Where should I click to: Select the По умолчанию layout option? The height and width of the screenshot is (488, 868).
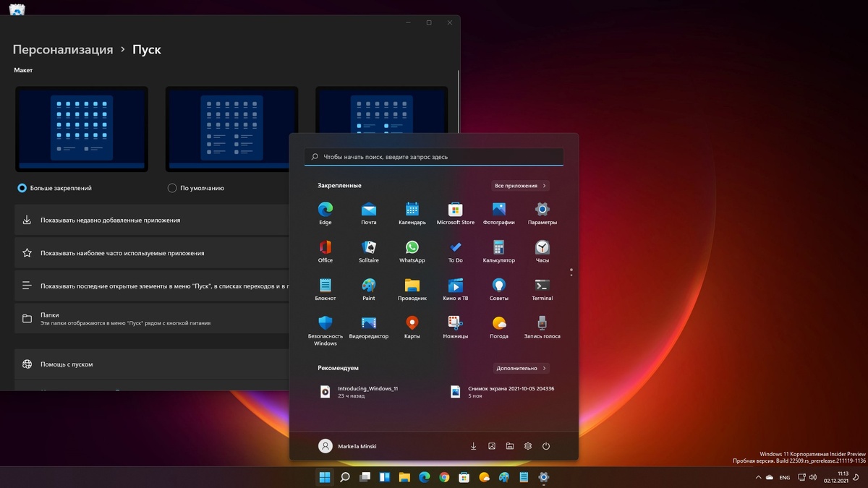pyautogui.click(x=196, y=188)
